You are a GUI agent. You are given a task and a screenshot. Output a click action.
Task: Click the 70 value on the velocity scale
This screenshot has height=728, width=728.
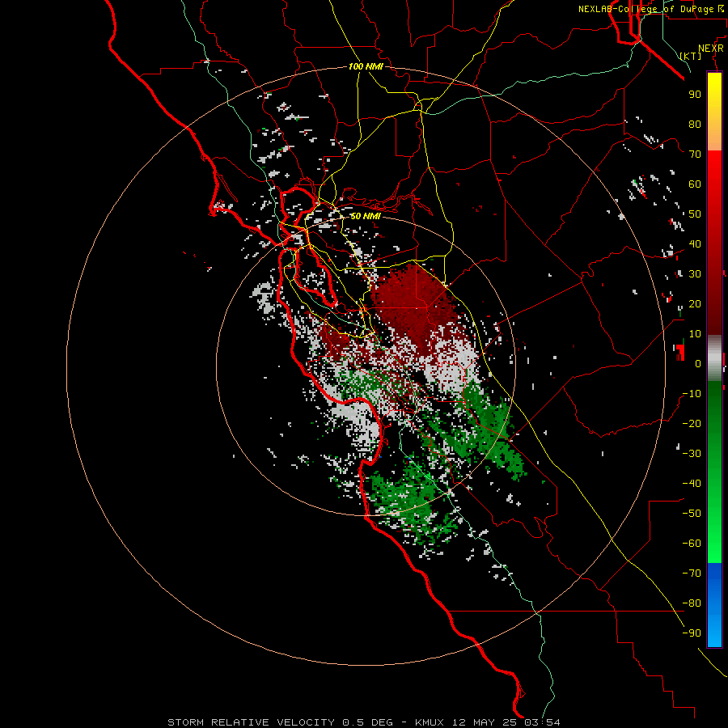pos(695,154)
